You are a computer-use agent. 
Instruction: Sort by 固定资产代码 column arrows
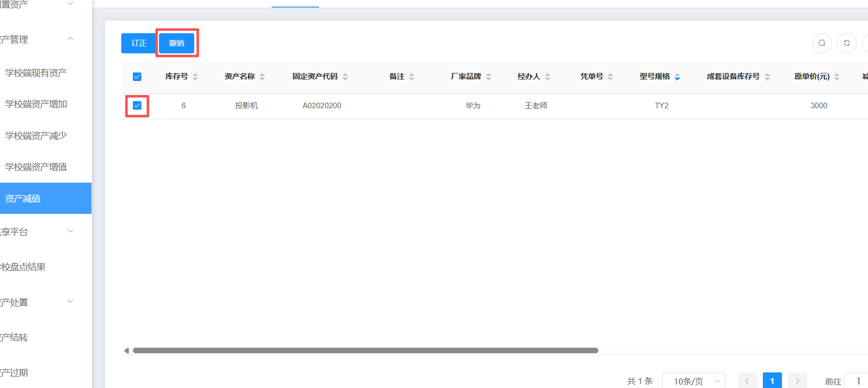(x=345, y=76)
